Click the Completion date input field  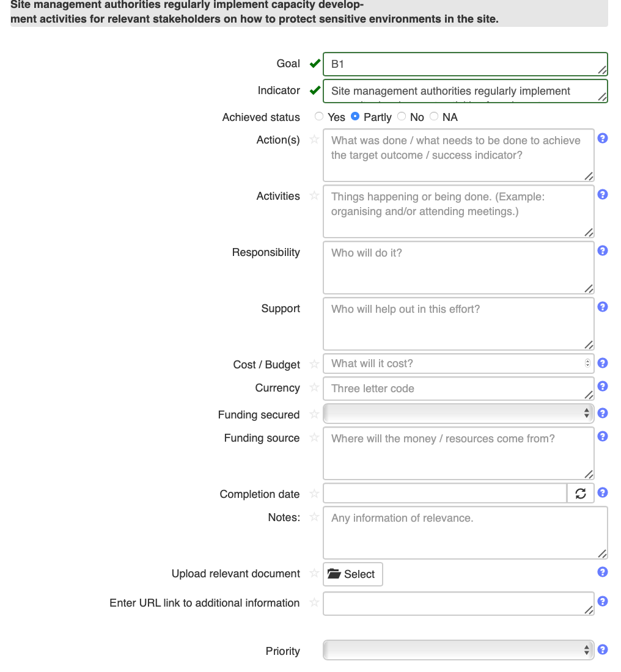click(x=445, y=494)
